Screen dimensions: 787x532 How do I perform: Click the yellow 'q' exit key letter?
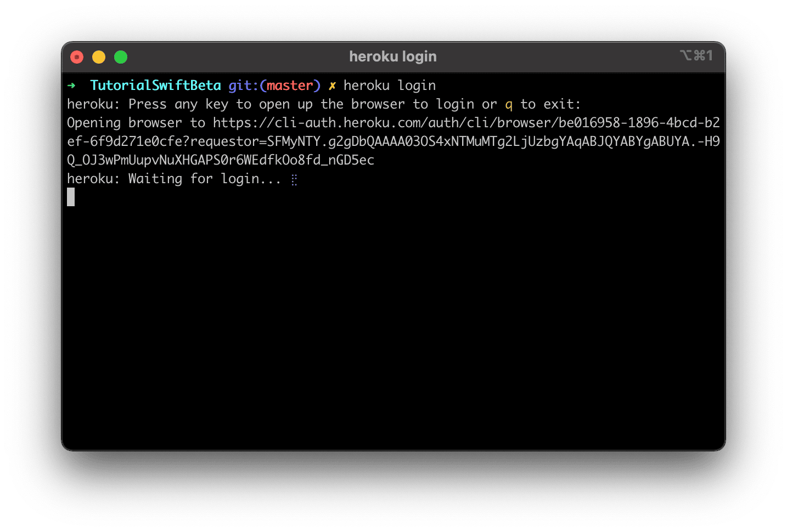click(509, 105)
